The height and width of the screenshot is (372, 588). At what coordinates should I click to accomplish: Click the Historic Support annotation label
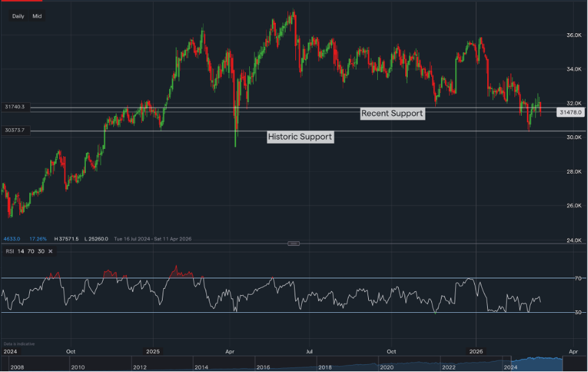(300, 137)
